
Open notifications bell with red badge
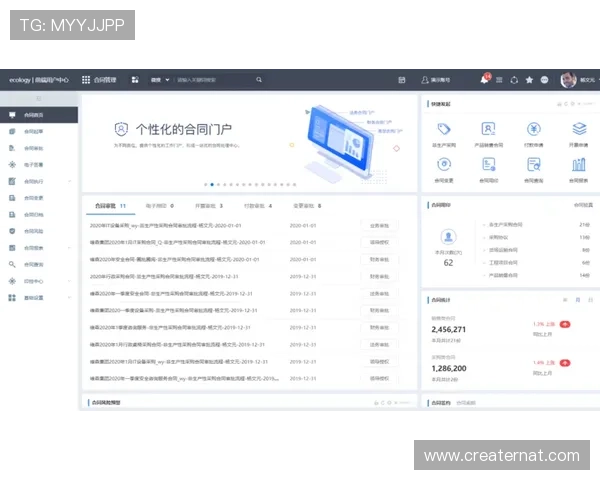[x=484, y=79]
